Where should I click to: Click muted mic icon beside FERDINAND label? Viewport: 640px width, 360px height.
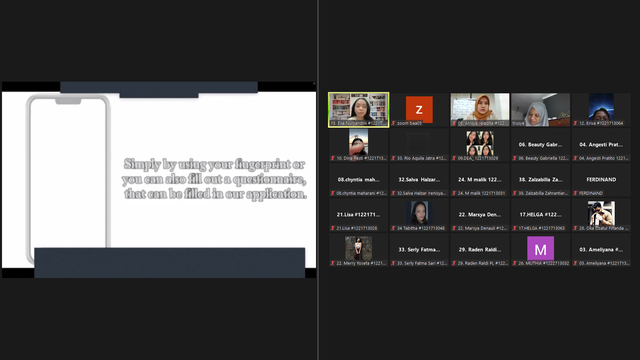pyautogui.click(x=576, y=193)
